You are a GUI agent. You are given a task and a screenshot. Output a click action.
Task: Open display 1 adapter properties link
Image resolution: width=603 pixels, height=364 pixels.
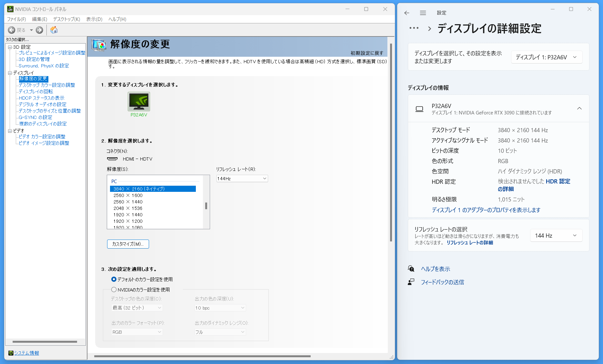point(486,210)
